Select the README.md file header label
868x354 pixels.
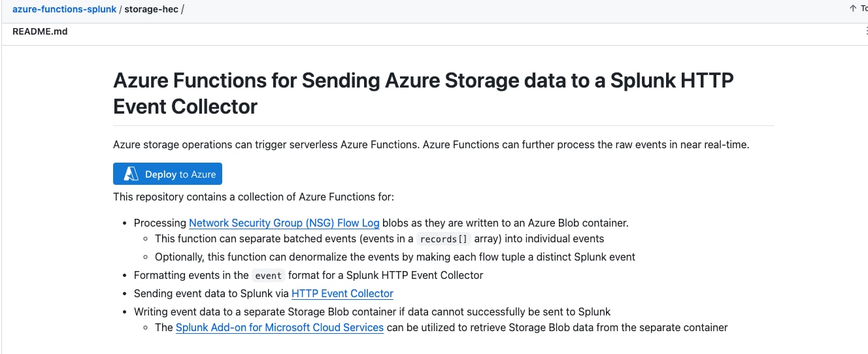pyautogui.click(x=40, y=31)
